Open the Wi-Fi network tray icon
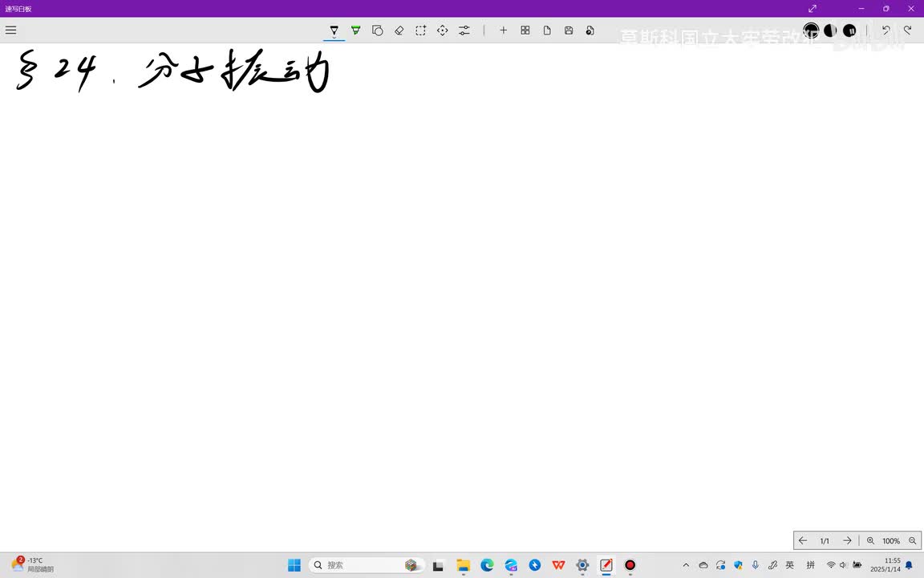This screenshot has width=924, height=578. tap(831, 565)
